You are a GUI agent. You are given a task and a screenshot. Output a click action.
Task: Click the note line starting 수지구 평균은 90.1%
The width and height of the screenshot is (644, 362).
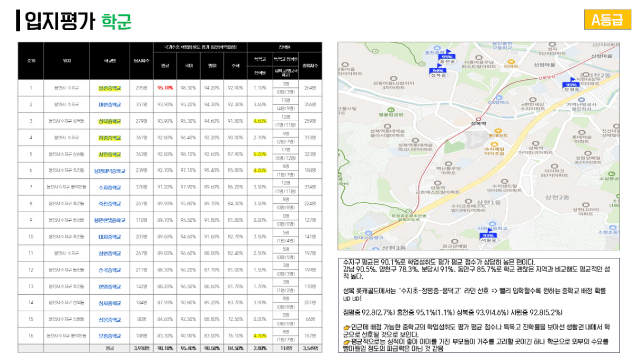(439, 262)
